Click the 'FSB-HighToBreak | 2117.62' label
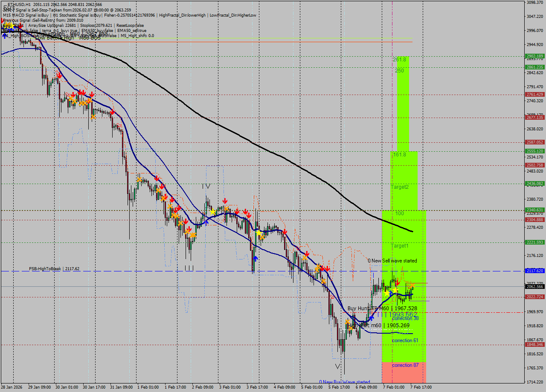The image size is (546, 392). click(54, 269)
